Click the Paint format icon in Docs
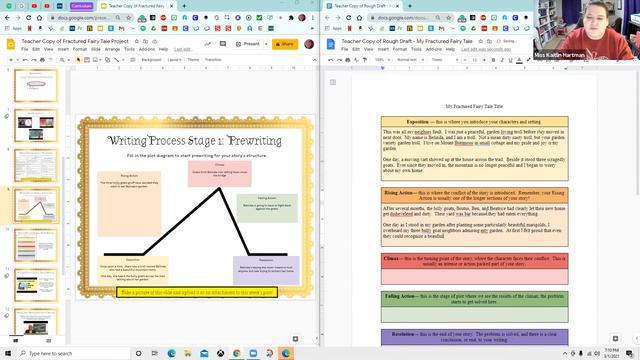This screenshot has width=640, height=360. pos(364,60)
